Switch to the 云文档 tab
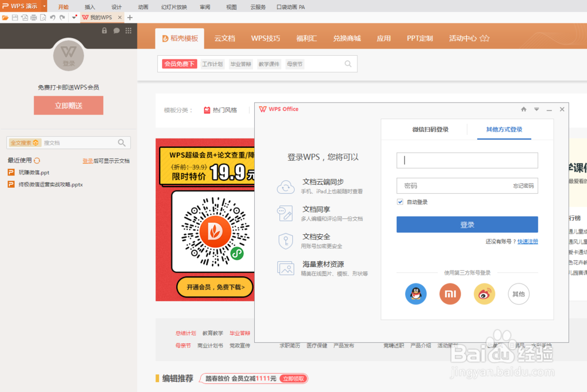Image resolution: width=587 pixels, height=392 pixels. tap(225, 38)
